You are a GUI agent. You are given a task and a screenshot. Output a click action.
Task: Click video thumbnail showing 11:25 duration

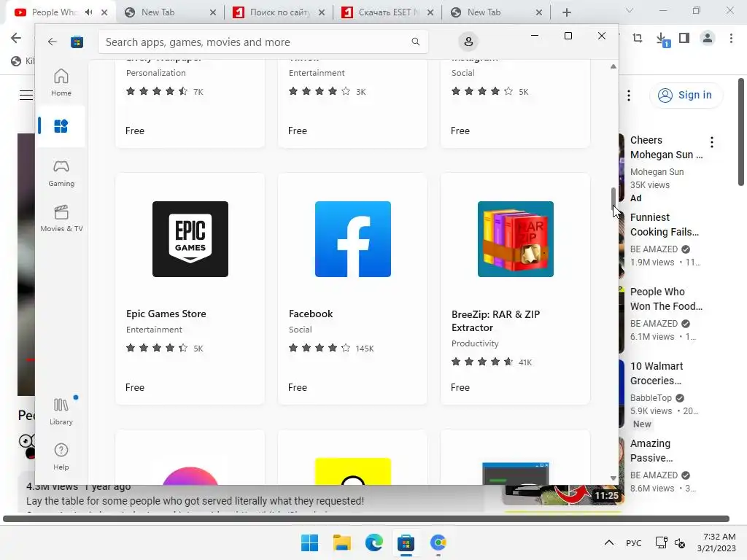pos(562,495)
